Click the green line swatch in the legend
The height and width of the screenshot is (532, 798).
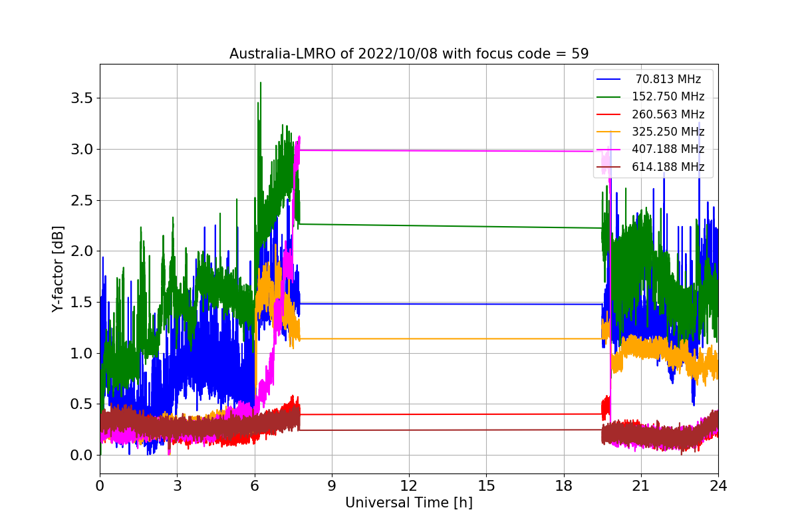point(608,97)
